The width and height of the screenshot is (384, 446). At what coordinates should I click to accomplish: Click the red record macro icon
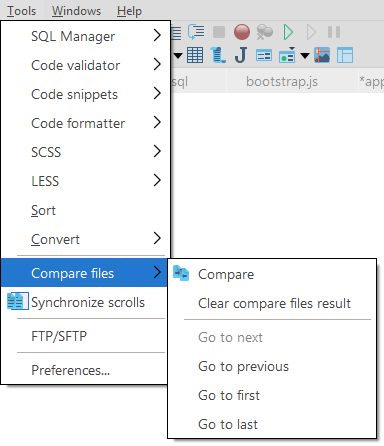(241, 32)
